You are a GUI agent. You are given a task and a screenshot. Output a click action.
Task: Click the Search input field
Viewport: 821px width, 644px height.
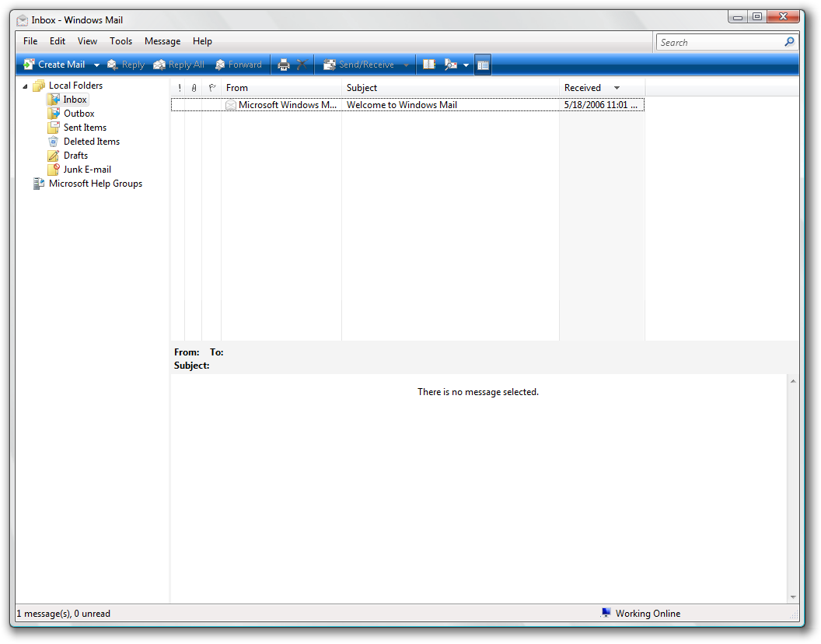pos(720,43)
